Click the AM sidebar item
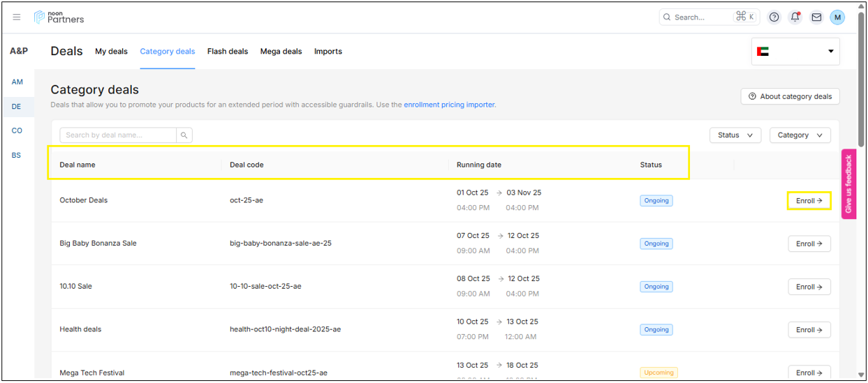This screenshot has height=383, width=868. coord(17,82)
